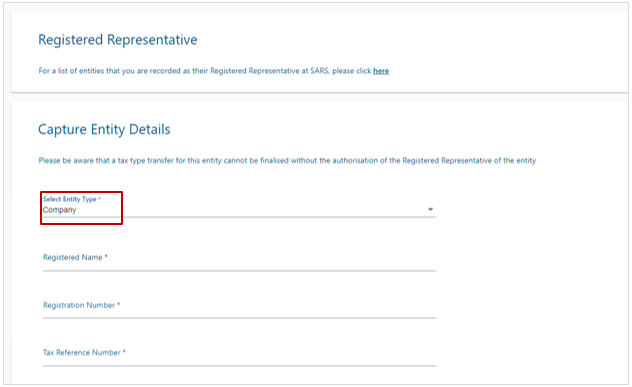Click inside the red highlighted entity type box
The height and width of the screenshot is (387, 632).
tap(81, 208)
